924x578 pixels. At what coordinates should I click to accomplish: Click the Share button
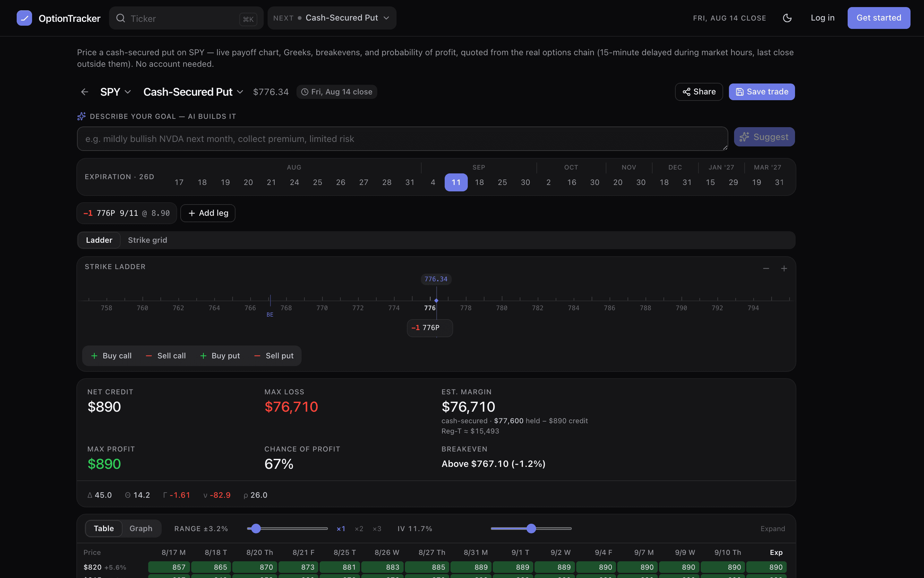pos(699,92)
